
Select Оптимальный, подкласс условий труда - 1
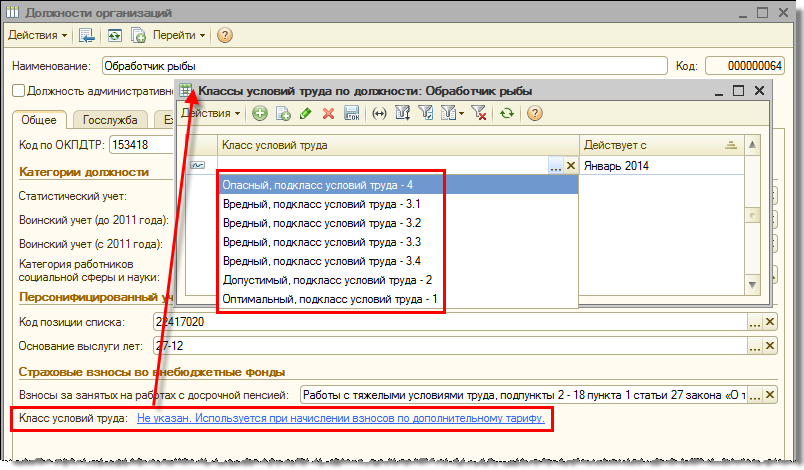click(x=398, y=299)
